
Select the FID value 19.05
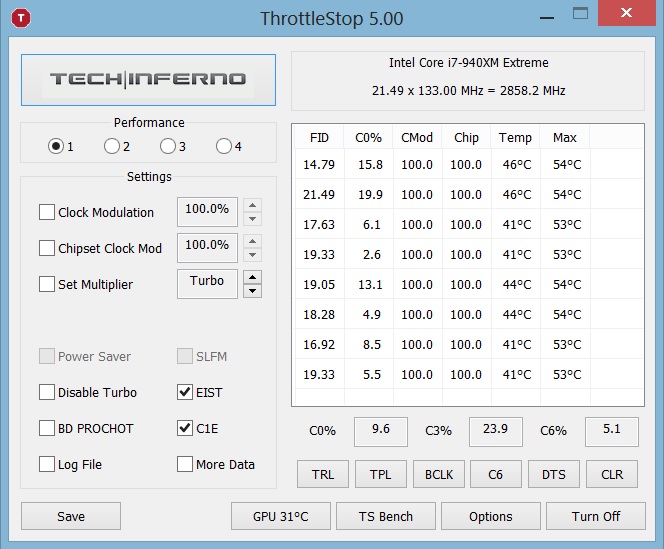[x=319, y=285]
